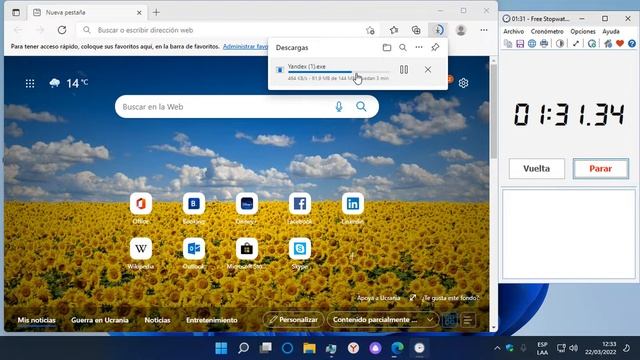Open the 14 °C weather widget

68,83
